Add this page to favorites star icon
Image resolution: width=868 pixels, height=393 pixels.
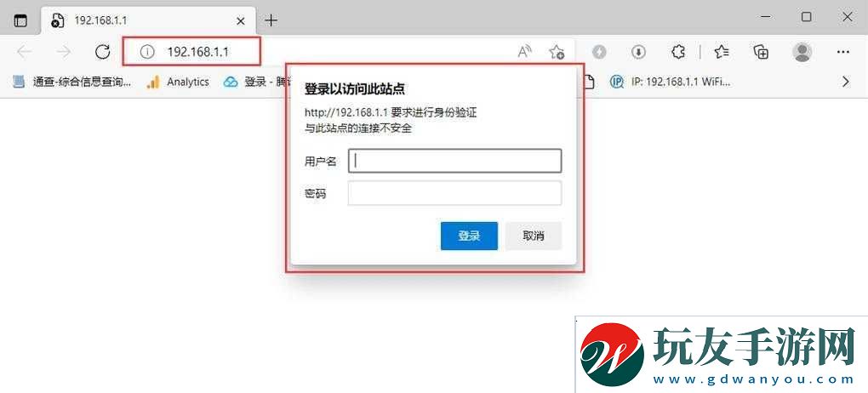pos(557,52)
